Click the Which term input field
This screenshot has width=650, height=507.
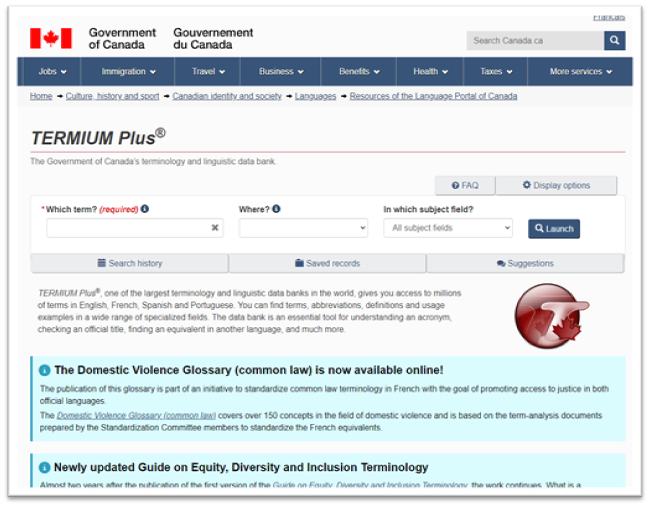click(x=135, y=228)
